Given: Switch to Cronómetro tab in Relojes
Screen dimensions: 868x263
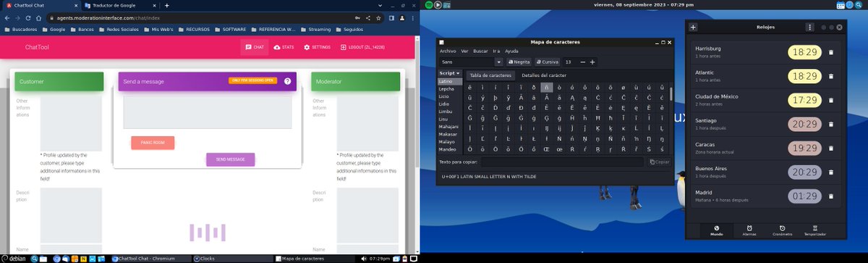Looking at the screenshot, I should pyautogui.click(x=782, y=230).
